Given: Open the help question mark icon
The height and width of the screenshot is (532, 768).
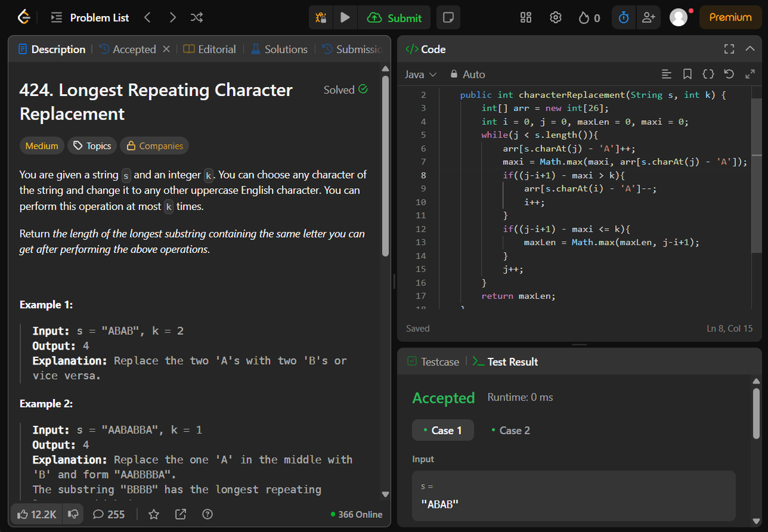Looking at the screenshot, I should (207, 514).
